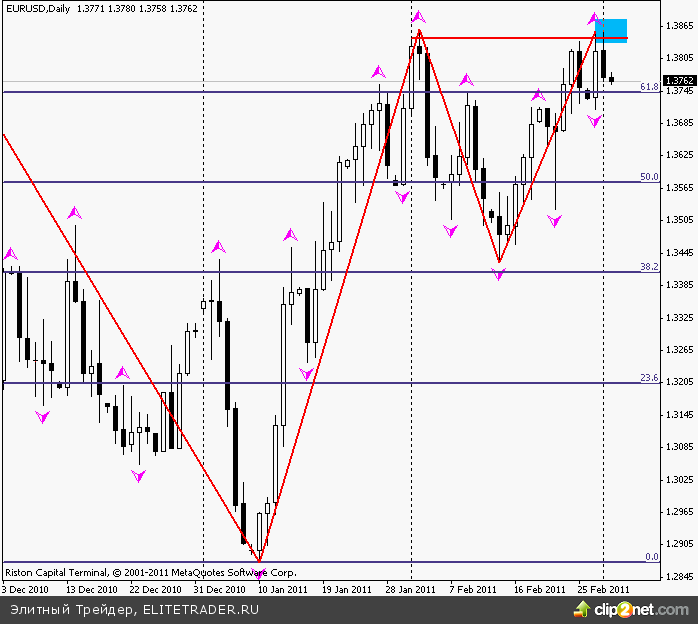Select the first up fractal arrow at the far left
The height and width of the screenshot is (624, 698).
click(11, 254)
